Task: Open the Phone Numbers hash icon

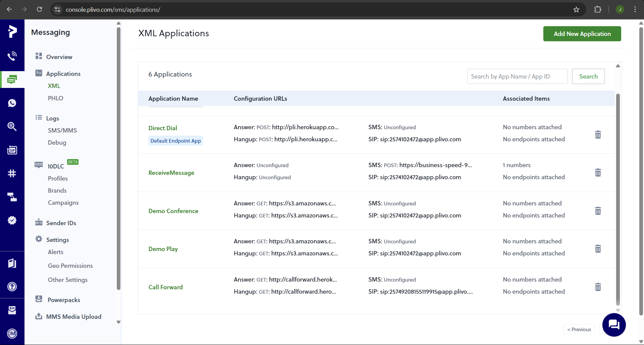Action: pos(12,174)
